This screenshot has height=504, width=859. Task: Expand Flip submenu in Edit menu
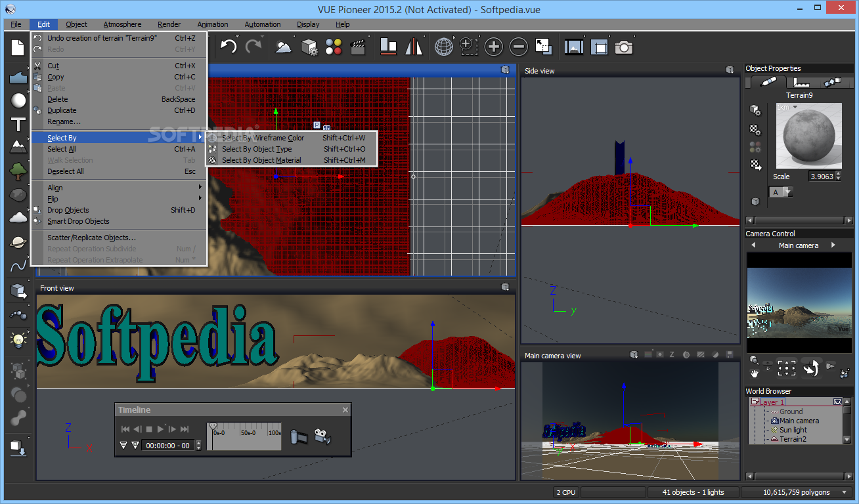tap(119, 199)
